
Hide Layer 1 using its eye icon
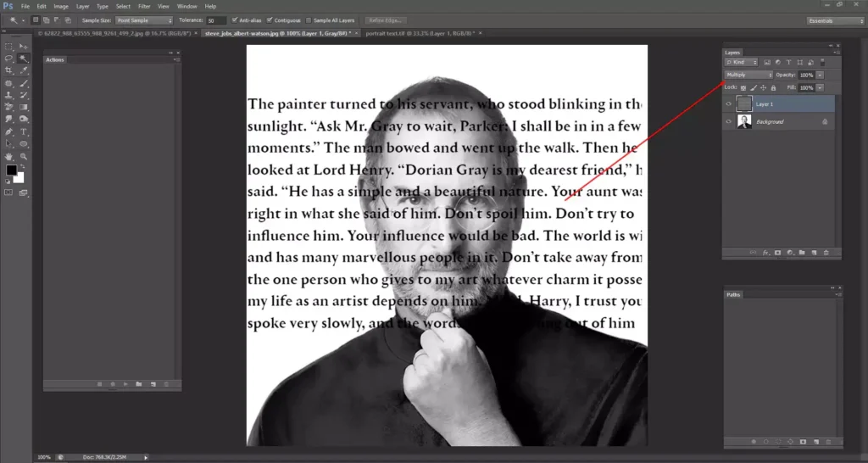728,103
